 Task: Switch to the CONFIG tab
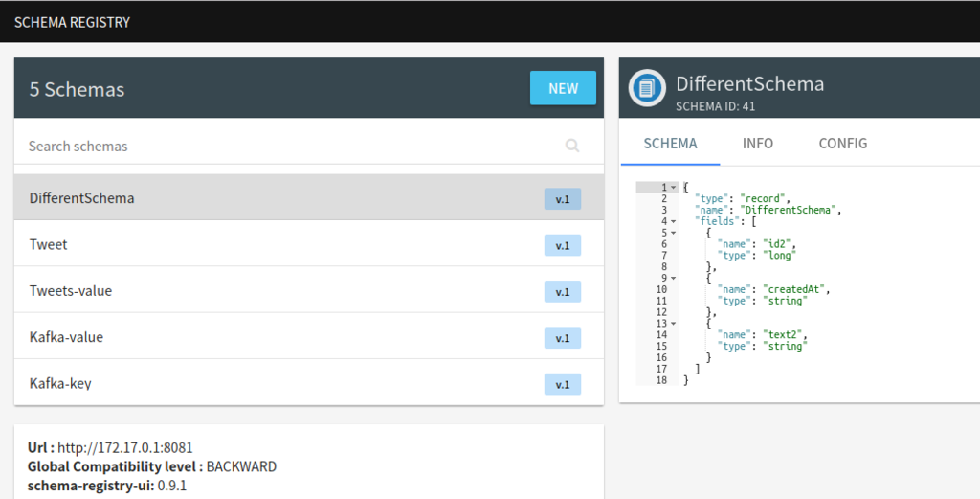coord(842,144)
